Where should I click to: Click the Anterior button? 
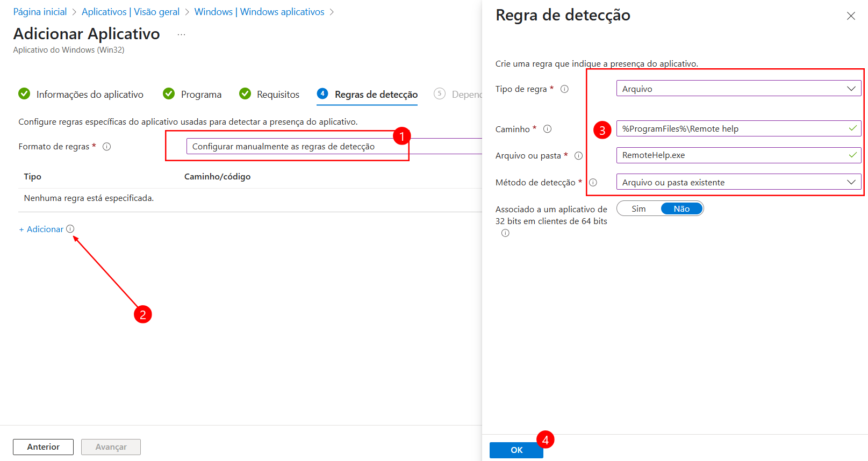tap(43, 446)
